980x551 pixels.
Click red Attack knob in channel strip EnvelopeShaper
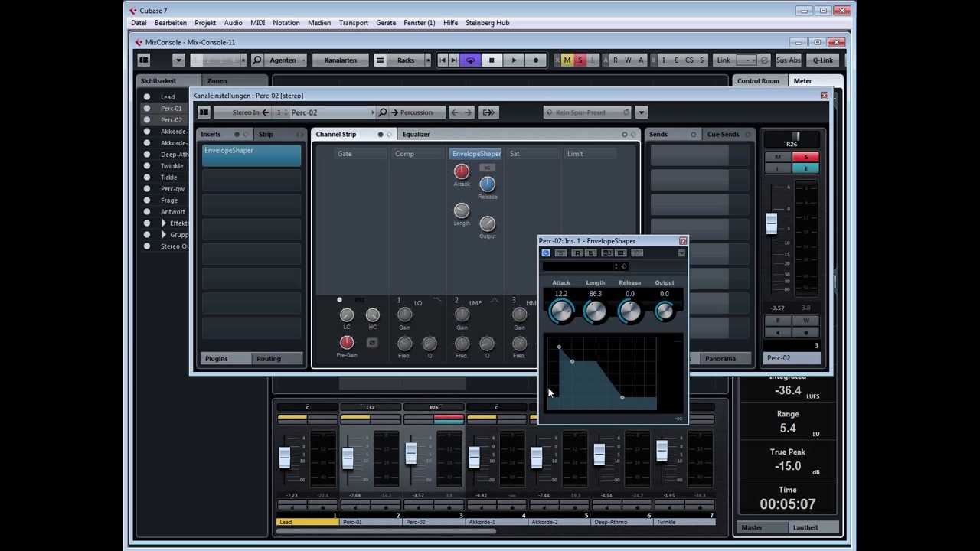[462, 171]
